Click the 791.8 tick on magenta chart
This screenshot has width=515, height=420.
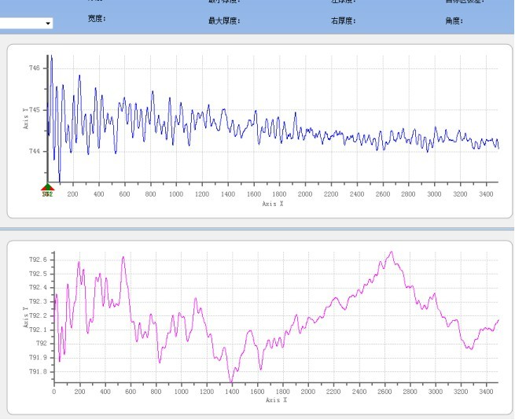[38, 371]
